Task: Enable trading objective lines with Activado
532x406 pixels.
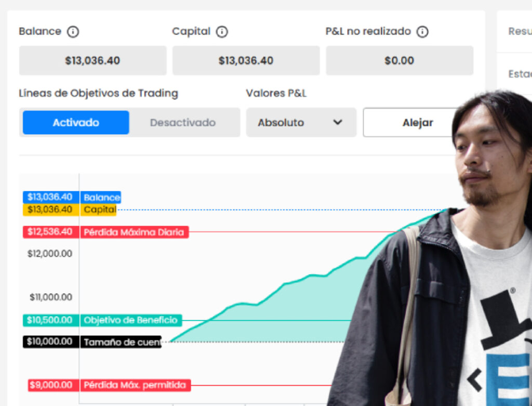Action: pos(76,123)
